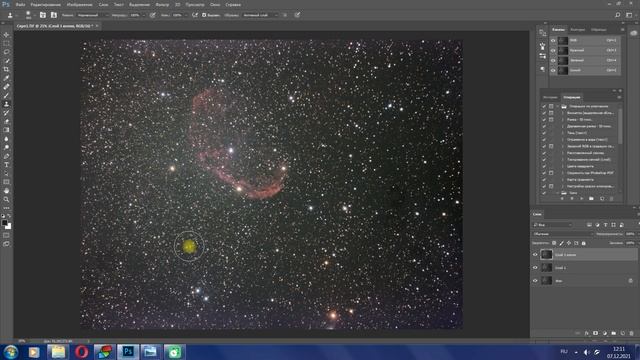Click the foreground color swatch
The width and height of the screenshot is (640, 360).
pos(4,223)
